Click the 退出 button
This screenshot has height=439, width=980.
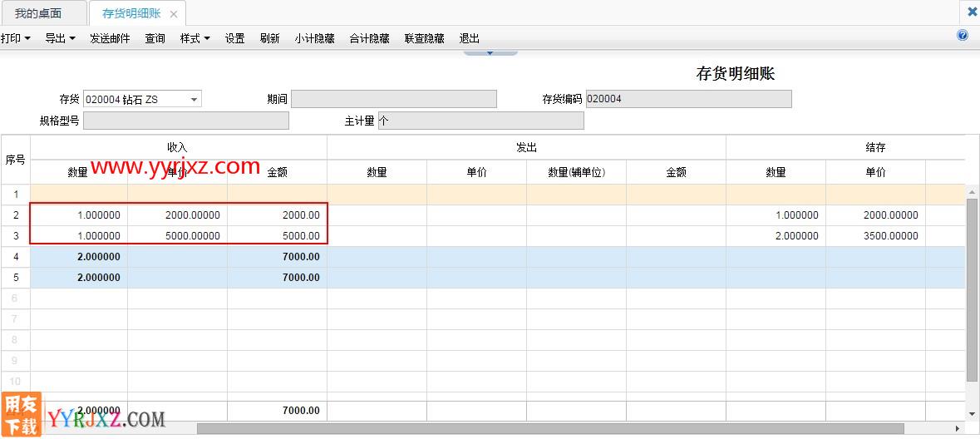[x=469, y=38]
